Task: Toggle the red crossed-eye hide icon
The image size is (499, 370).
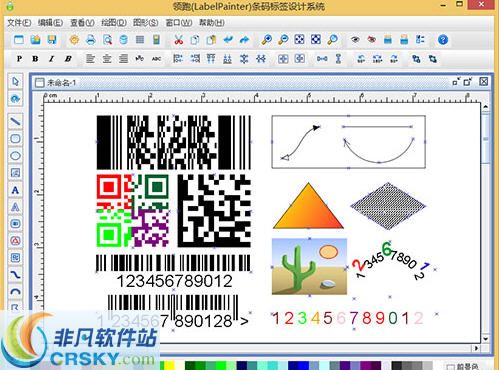Action: pyautogui.click(x=372, y=40)
